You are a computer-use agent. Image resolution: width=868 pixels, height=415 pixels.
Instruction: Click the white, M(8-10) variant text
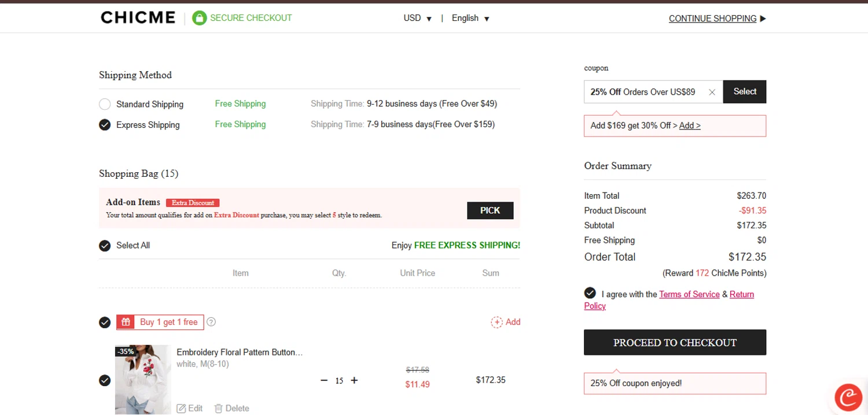pos(203,364)
